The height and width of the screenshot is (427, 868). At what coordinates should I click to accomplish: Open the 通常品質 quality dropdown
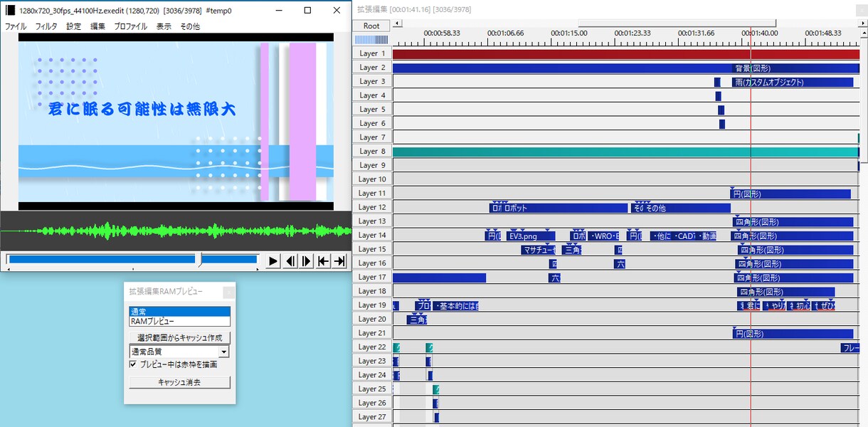tap(223, 352)
